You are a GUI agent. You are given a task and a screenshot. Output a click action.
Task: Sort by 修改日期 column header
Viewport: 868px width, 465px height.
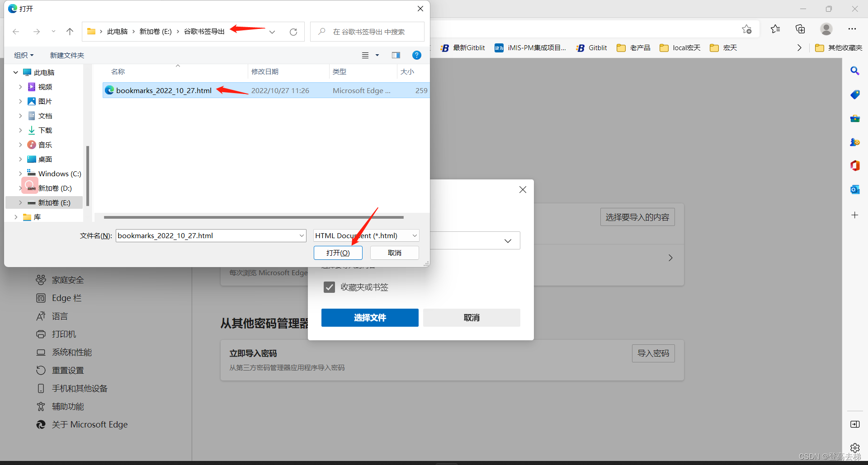pos(265,71)
